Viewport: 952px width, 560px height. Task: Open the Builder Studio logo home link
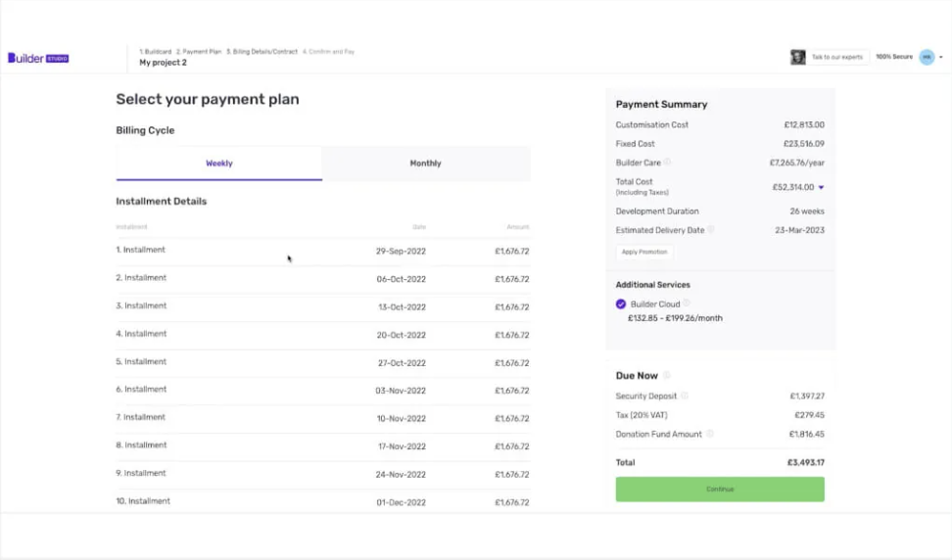click(38, 58)
